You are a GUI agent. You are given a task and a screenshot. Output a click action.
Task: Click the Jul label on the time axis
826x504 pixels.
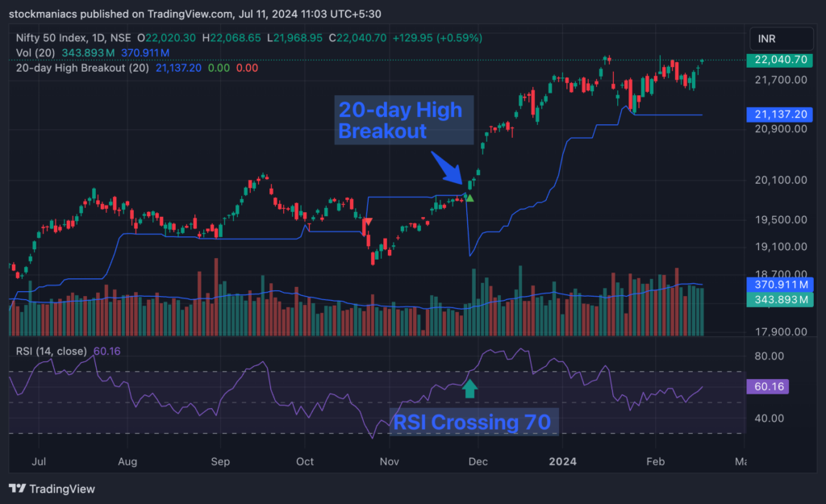pos(39,462)
